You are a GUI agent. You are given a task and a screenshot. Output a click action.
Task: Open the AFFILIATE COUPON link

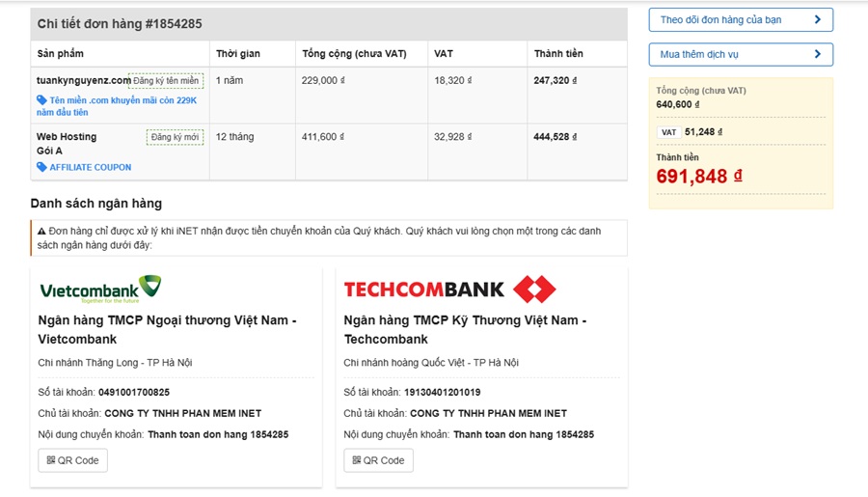[90, 167]
